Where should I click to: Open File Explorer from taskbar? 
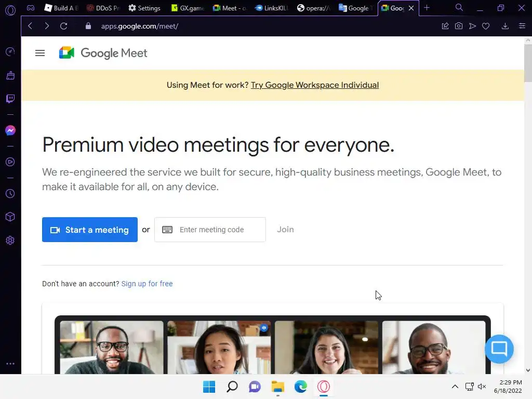tap(278, 387)
